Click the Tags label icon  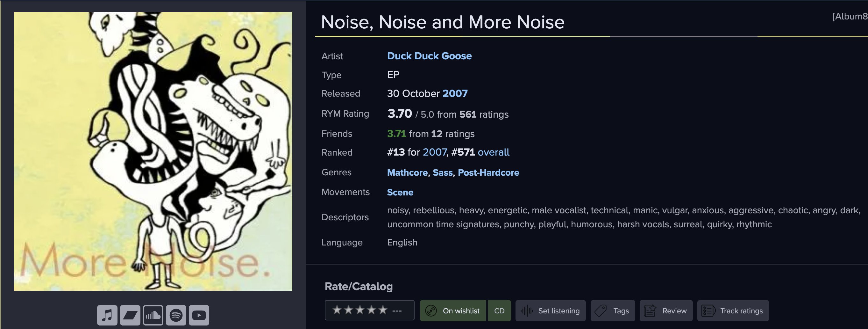pos(601,311)
